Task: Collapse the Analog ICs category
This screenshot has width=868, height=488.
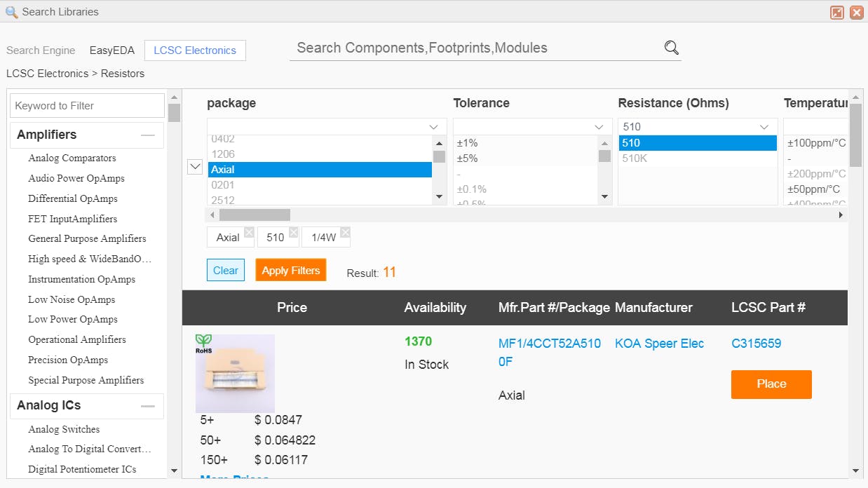Action: coord(147,405)
